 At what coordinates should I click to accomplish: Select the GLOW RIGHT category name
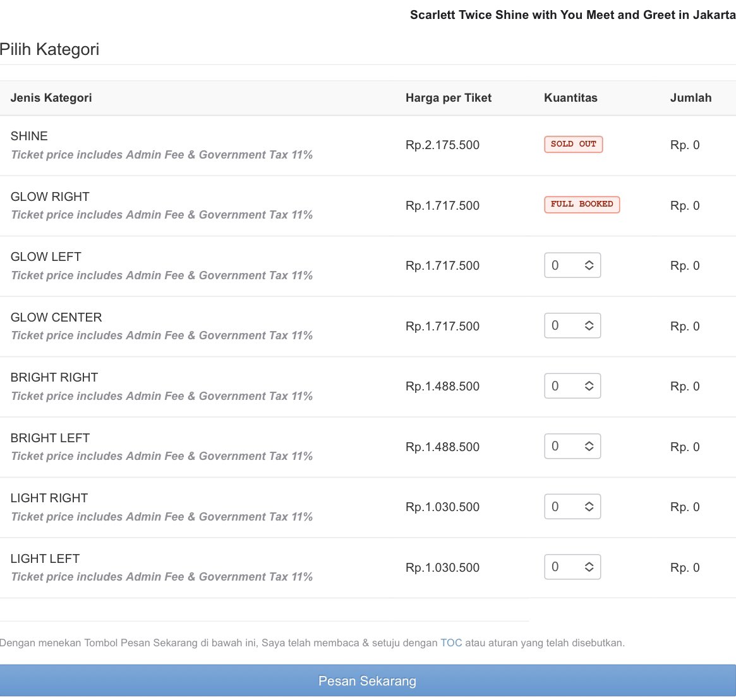click(x=50, y=196)
